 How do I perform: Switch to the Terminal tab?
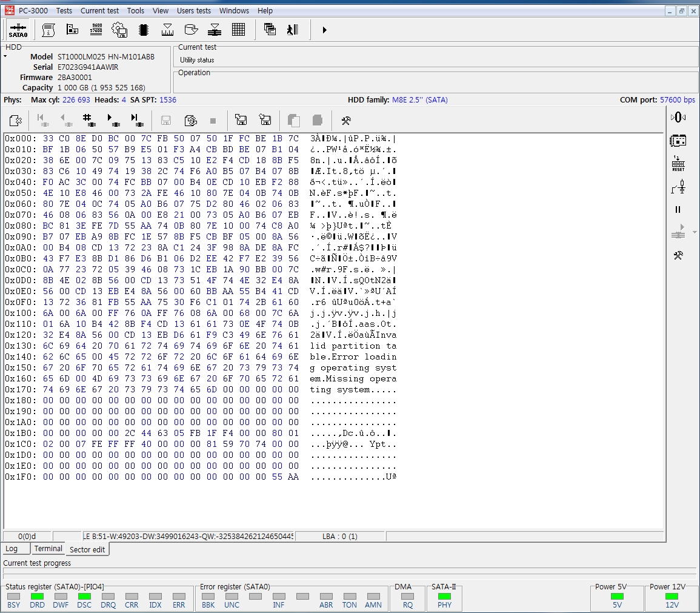48,549
